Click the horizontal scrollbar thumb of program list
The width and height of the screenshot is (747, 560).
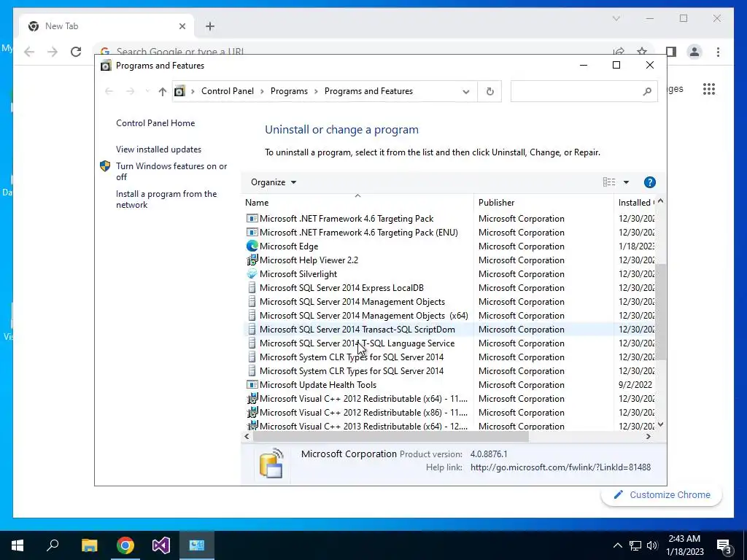[x=391, y=436]
